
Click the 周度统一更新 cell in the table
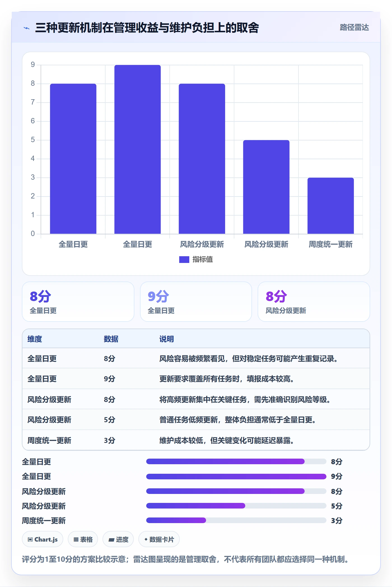[49, 440]
